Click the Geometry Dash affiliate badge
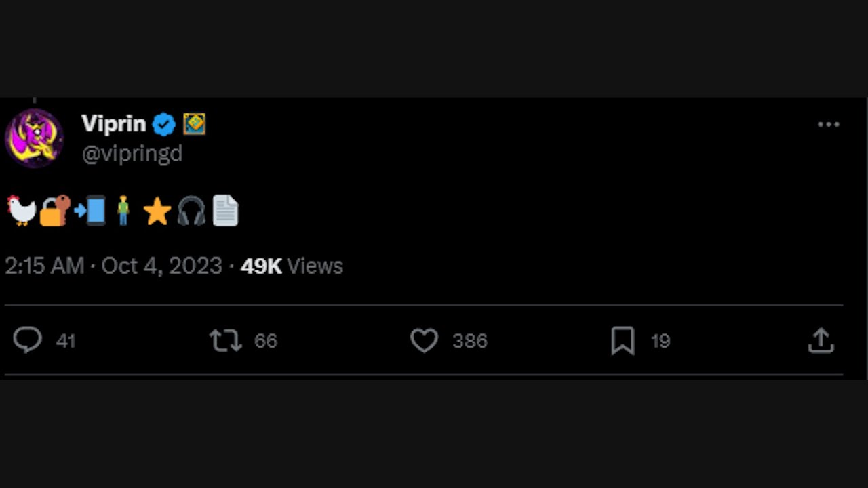 tap(194, 124)
